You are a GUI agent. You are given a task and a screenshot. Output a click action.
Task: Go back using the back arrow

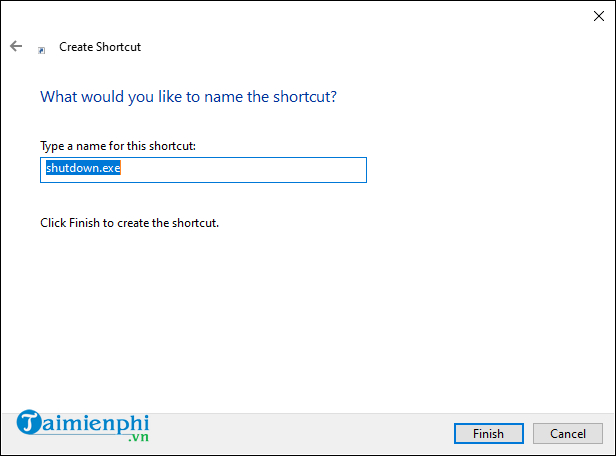tap(16, 46)
